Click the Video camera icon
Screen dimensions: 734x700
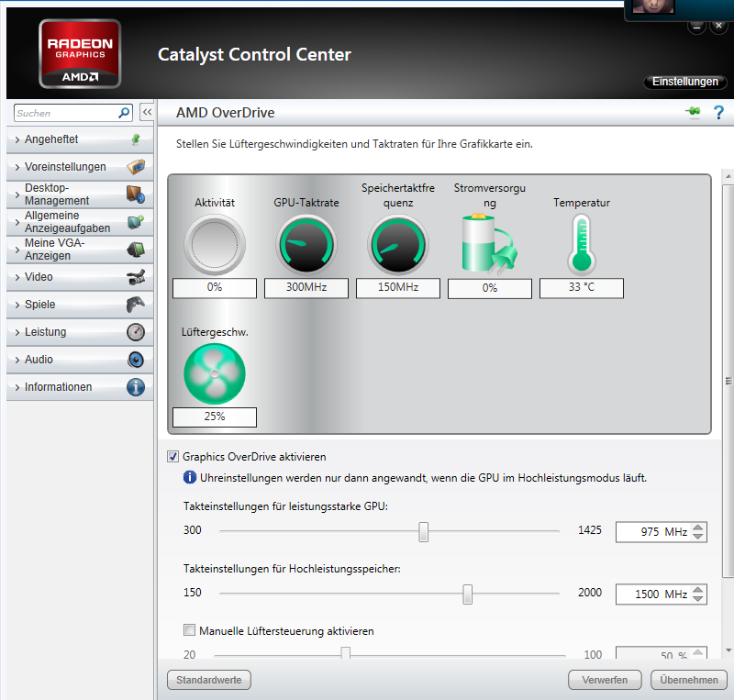[x=136, y=277]
